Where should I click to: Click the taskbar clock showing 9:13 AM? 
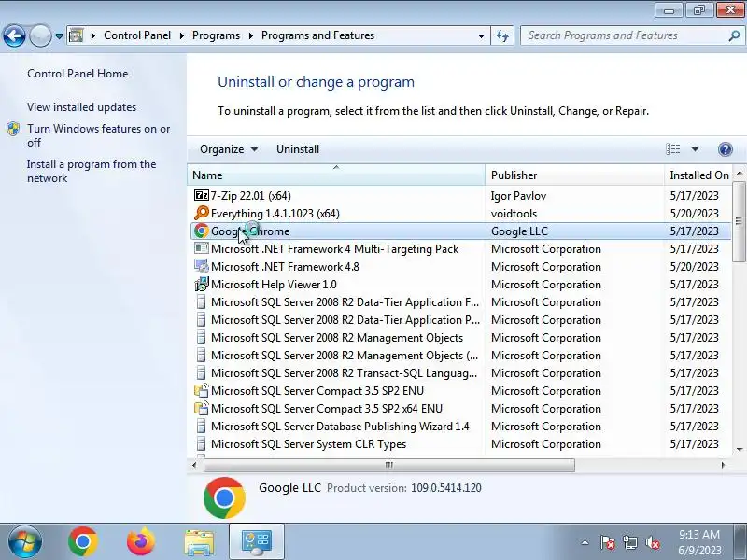click(x=699, y=542)
